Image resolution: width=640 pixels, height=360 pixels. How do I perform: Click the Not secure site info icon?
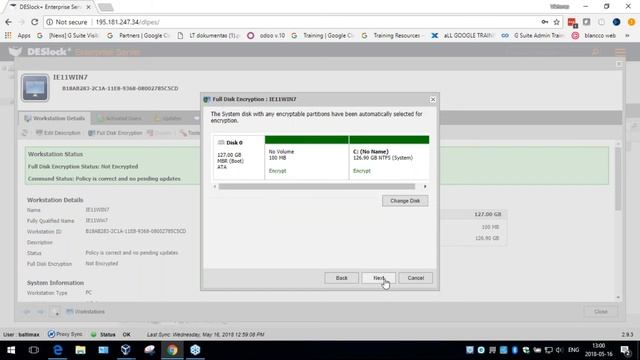49,22
